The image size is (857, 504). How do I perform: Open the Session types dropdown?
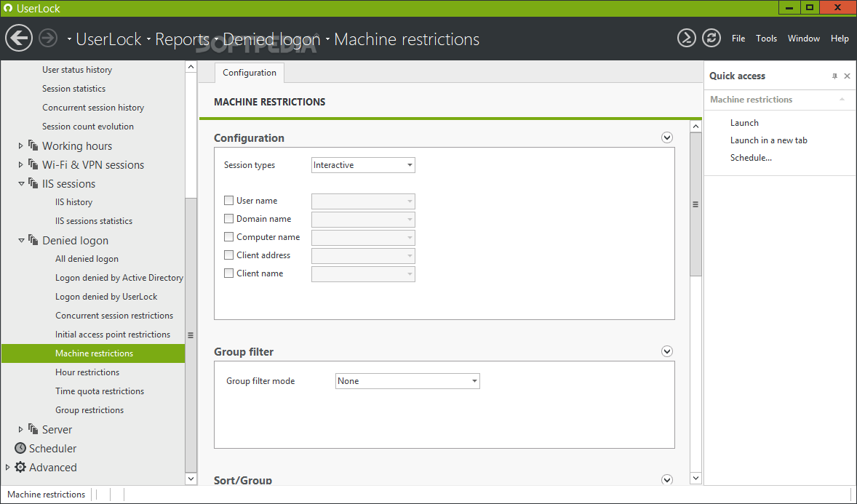(x=363, y=165)
